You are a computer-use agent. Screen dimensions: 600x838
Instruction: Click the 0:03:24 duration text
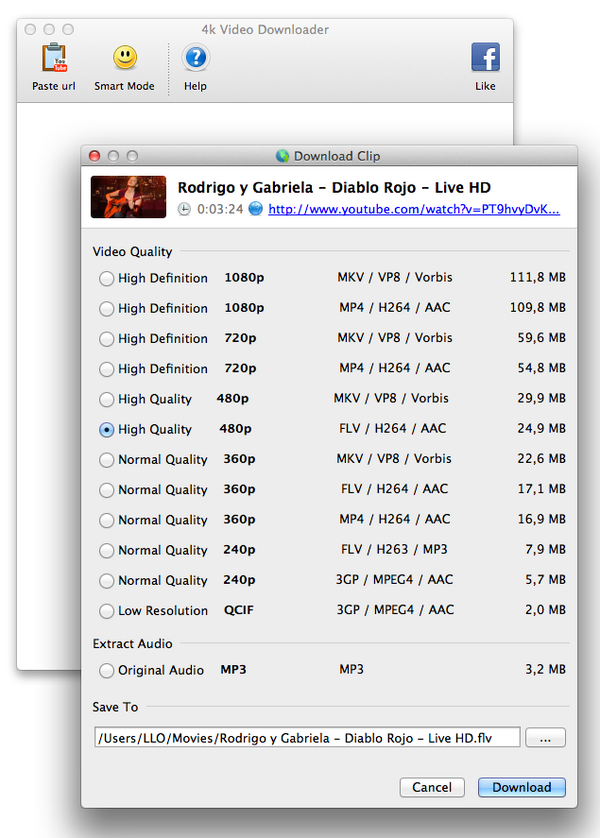(220, 209)
